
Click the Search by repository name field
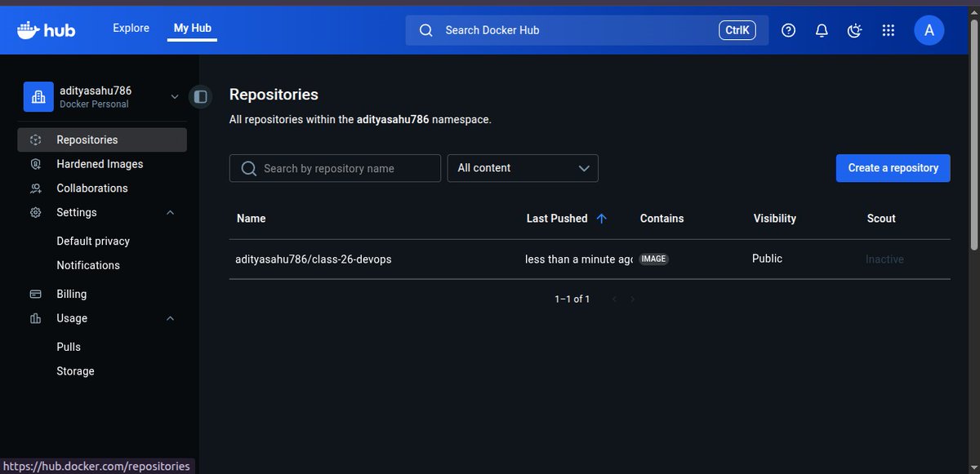pos(335,168)
